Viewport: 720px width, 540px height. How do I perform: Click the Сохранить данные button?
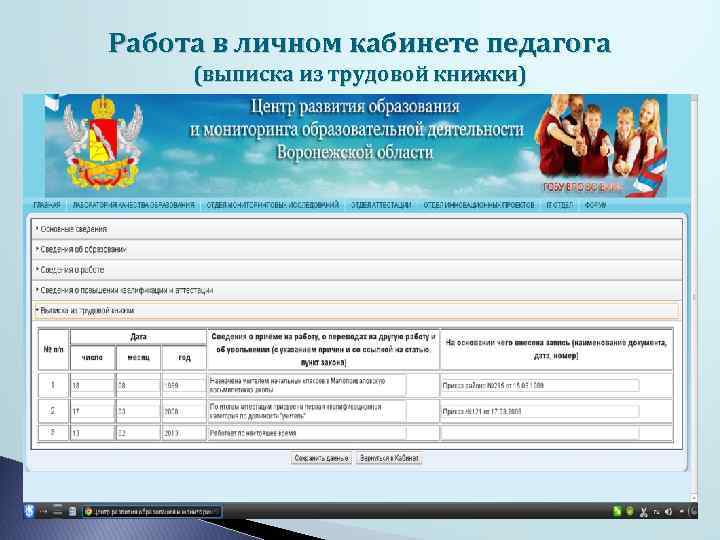click(321, 458)
